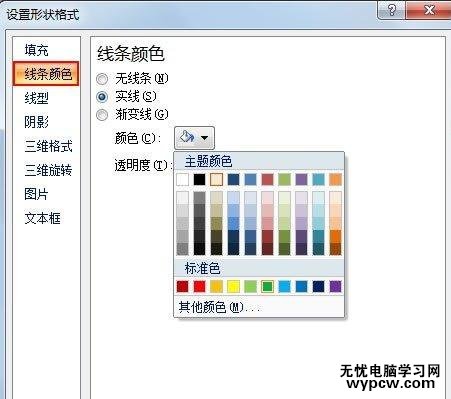Open 三维旋转 settings
451x399 pixels.
(48, 170)
